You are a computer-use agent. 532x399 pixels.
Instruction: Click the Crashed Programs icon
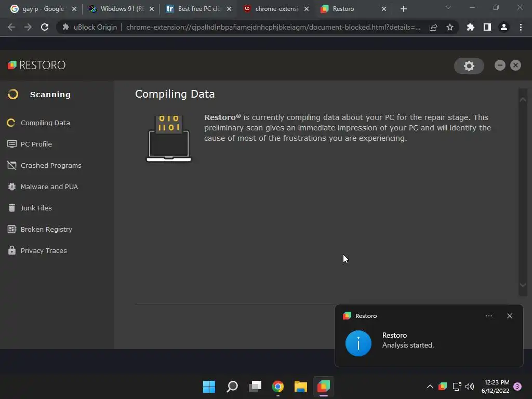coord(11,166)
